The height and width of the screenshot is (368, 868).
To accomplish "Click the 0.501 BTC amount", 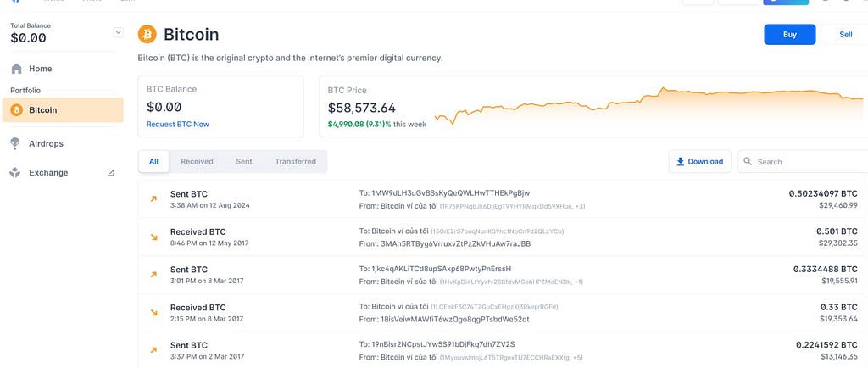I will pos(837,231).
